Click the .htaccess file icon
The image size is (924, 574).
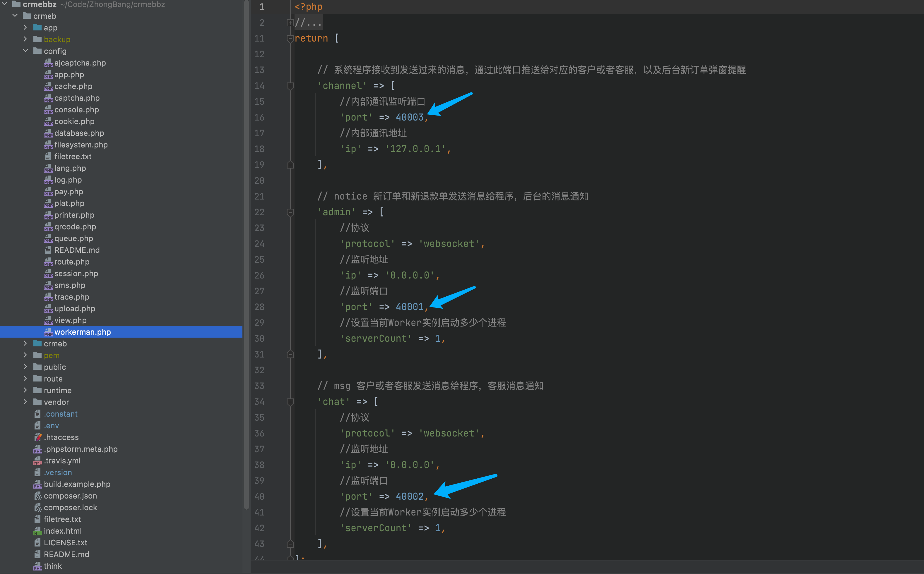(x=37, y=437)
